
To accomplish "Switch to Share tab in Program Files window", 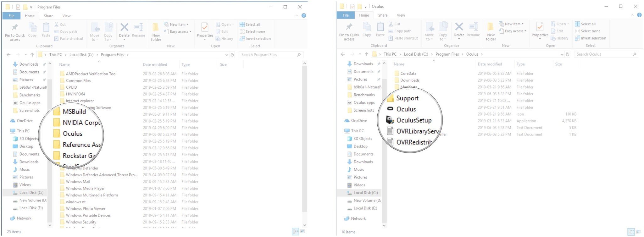I will pos(48,16).
